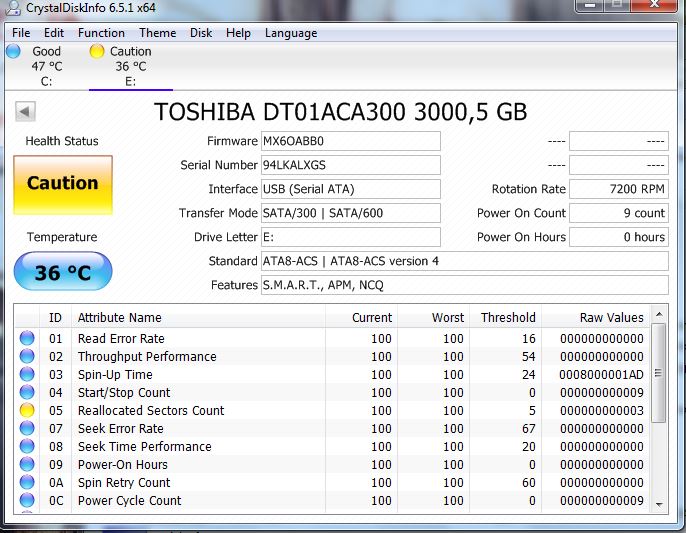Click the status orb for Seek Error Rate
Image resolution: width=686 pixels, height=533 pixels.
click(x=27, y=428)
